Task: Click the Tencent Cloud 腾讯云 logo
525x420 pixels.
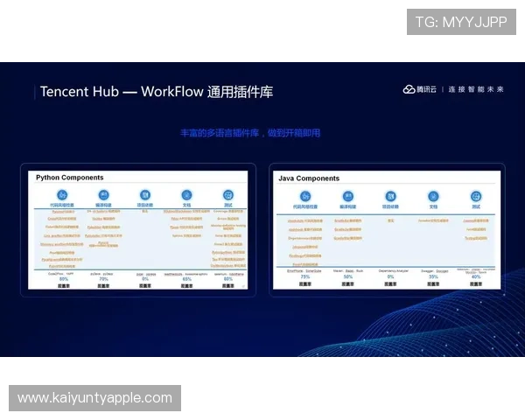Action: (419, 89)
